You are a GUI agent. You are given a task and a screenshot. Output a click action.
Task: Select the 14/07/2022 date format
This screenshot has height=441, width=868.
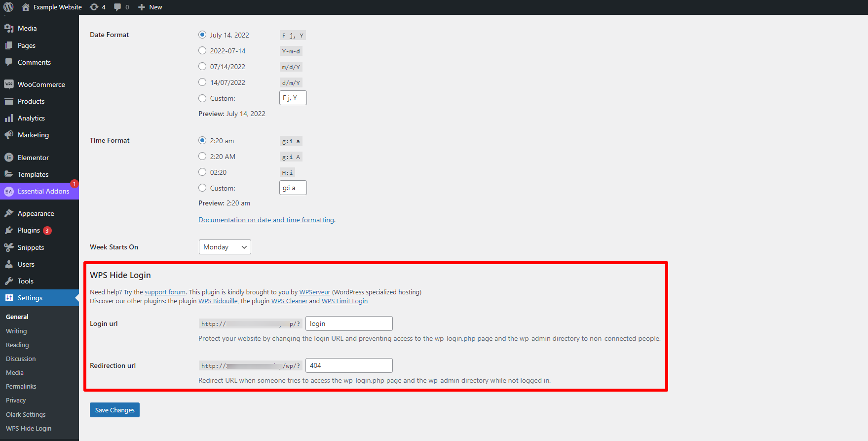click(202, 82)
